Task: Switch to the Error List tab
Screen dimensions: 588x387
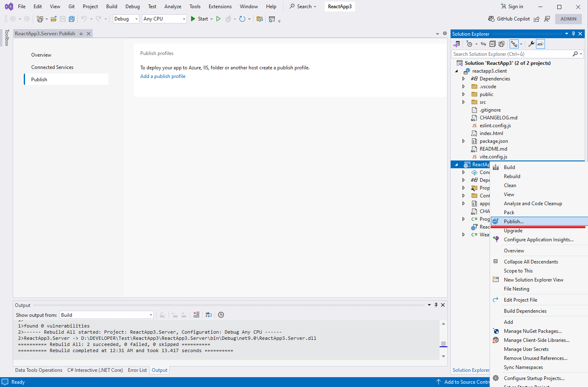Action: coord(137,370)
